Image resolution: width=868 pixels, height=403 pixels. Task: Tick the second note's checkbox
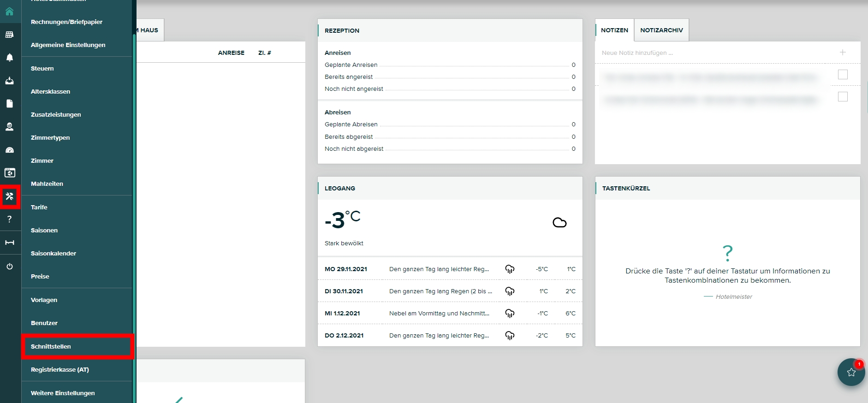coord(843,97)
